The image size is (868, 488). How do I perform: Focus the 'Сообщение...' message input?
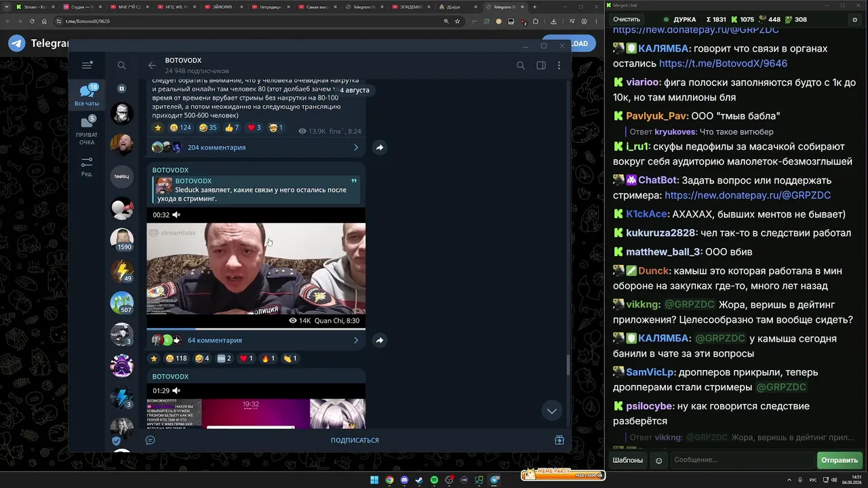click(742, 460)
